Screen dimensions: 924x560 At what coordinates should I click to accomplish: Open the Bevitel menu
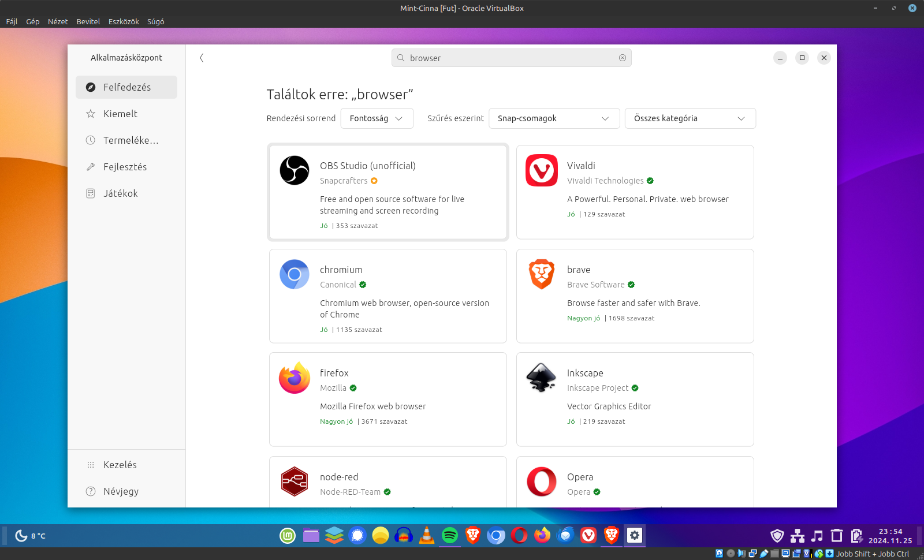click(88, 21)
